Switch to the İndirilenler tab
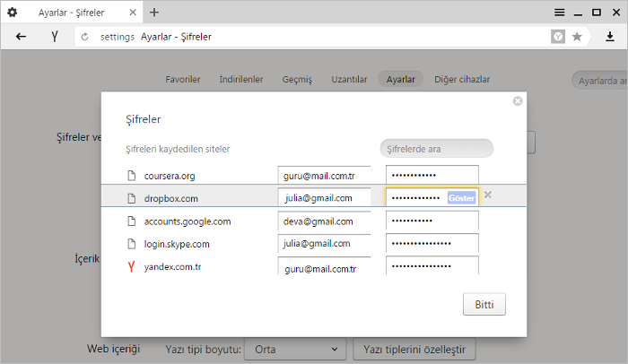This screenshot has width=628, height=364. [x=241, y=79]
